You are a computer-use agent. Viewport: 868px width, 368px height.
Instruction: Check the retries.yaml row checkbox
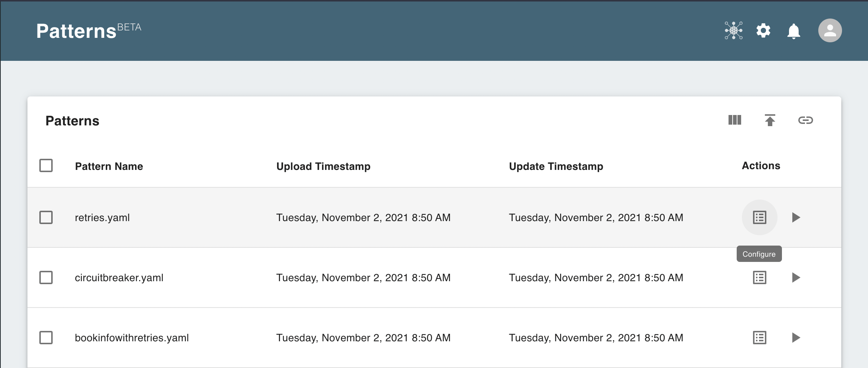pyautogui.click(x=46, y=217)
